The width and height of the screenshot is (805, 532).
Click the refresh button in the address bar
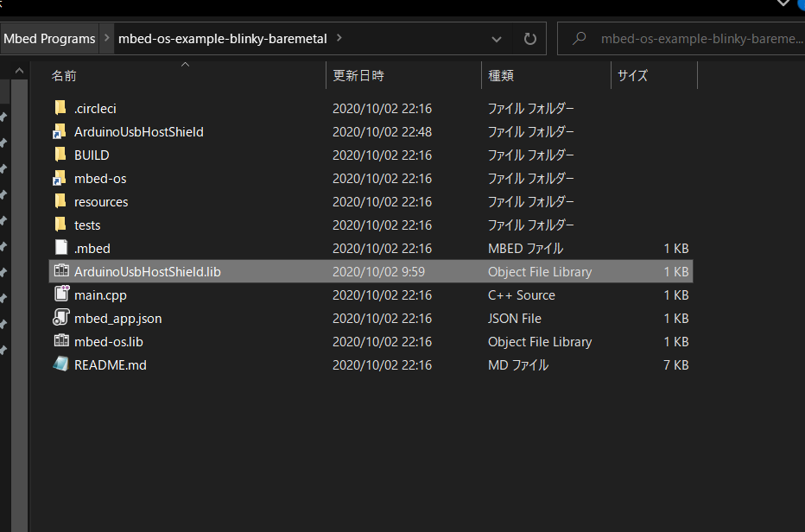pyautogui.click(x=529, y=38)
